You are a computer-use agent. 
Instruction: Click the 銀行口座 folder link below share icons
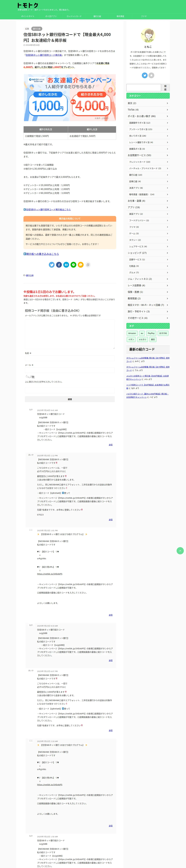(30, 275)
